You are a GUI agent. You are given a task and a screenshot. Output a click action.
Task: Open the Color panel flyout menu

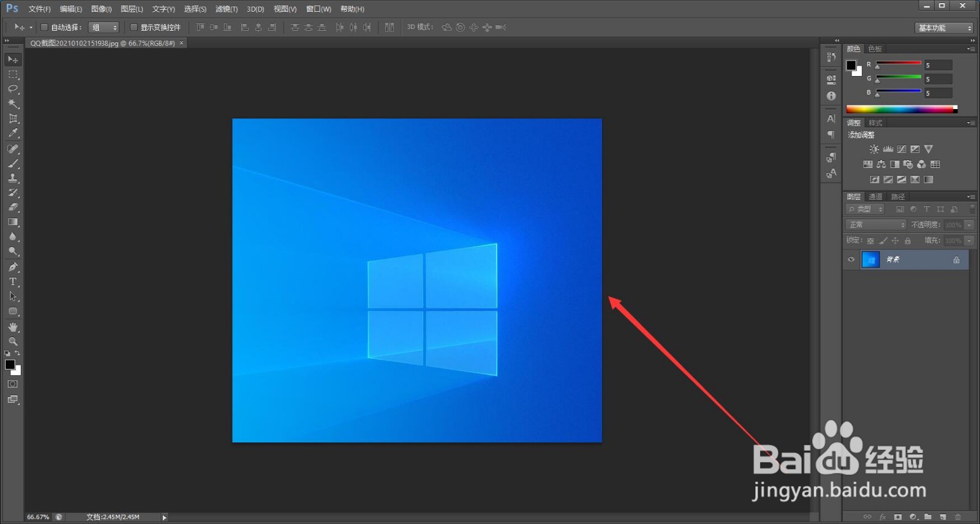coord(971,49)
